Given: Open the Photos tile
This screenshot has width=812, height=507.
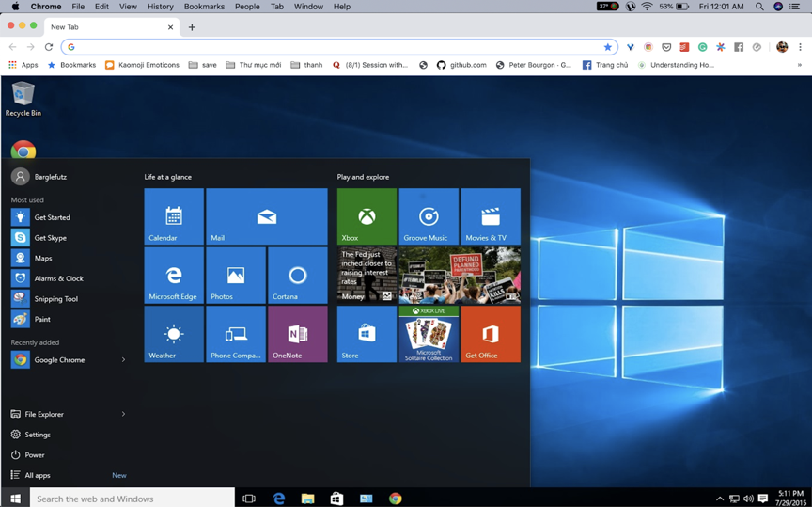Looking at the screenshot, I should (236, 276).
